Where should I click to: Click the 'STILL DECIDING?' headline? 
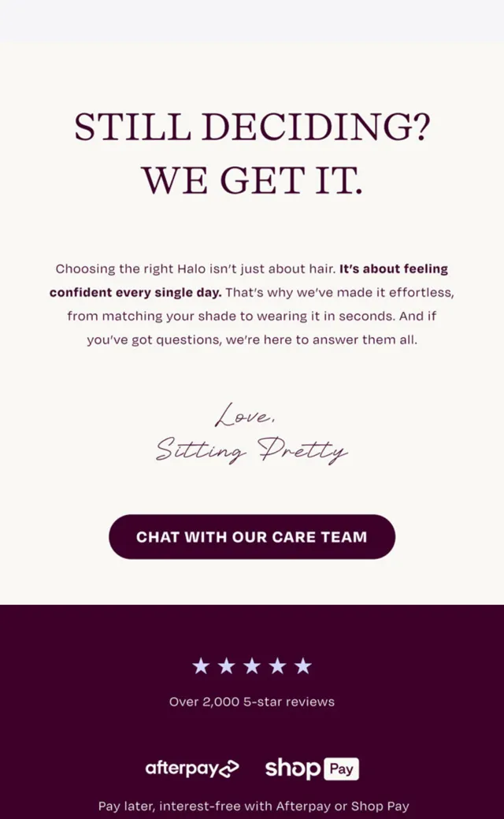pos(252,127)
